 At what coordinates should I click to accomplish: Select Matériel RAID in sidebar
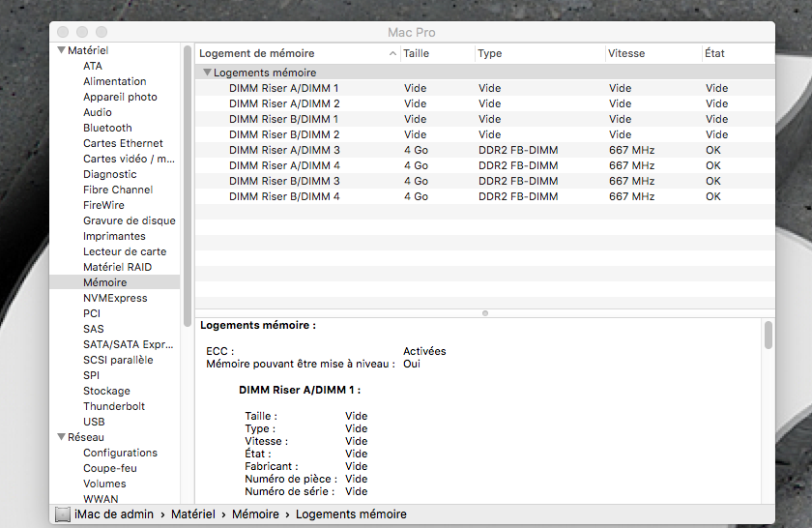117,267
